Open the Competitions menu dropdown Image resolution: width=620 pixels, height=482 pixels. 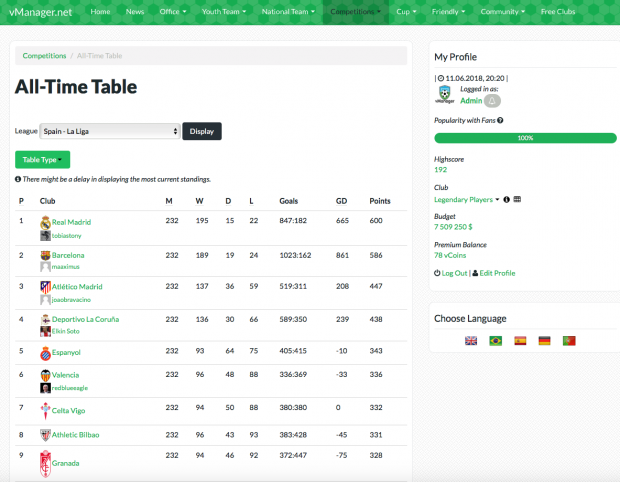355,12
